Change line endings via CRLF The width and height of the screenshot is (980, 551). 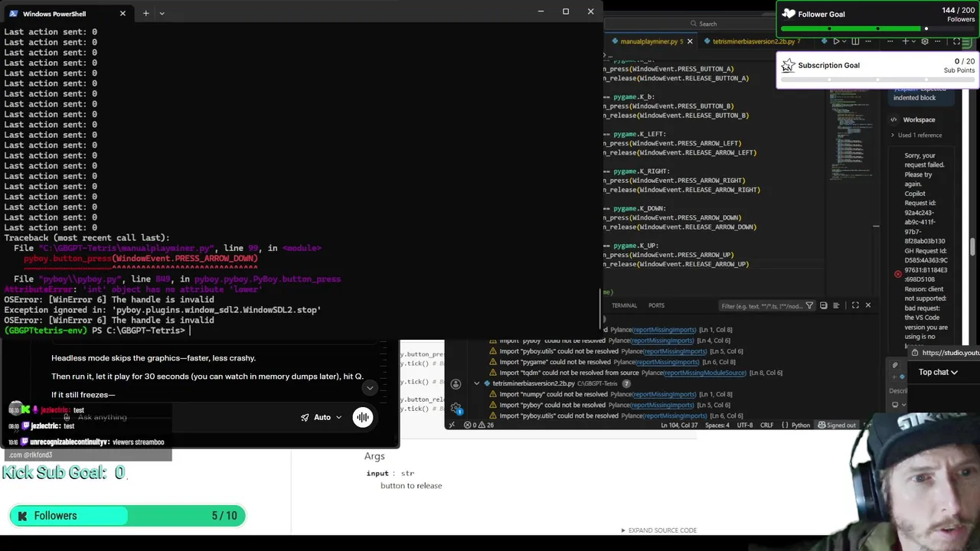[x=767, y=425]
